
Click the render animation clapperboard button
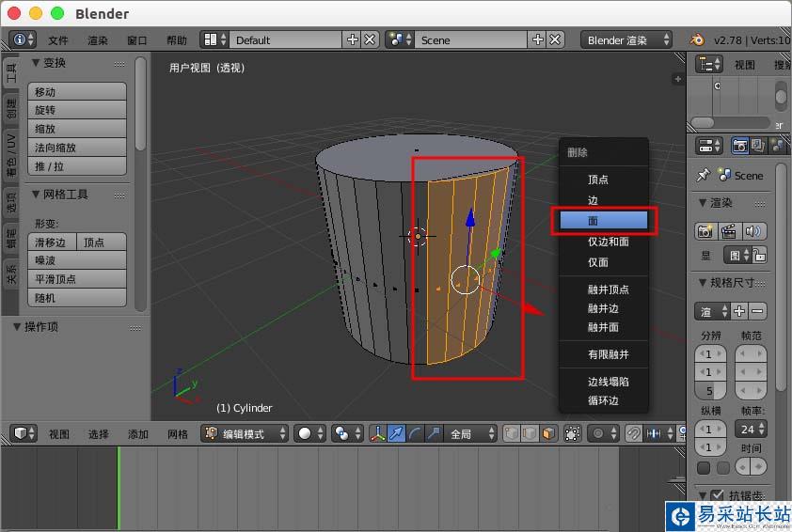coord(729,231)
